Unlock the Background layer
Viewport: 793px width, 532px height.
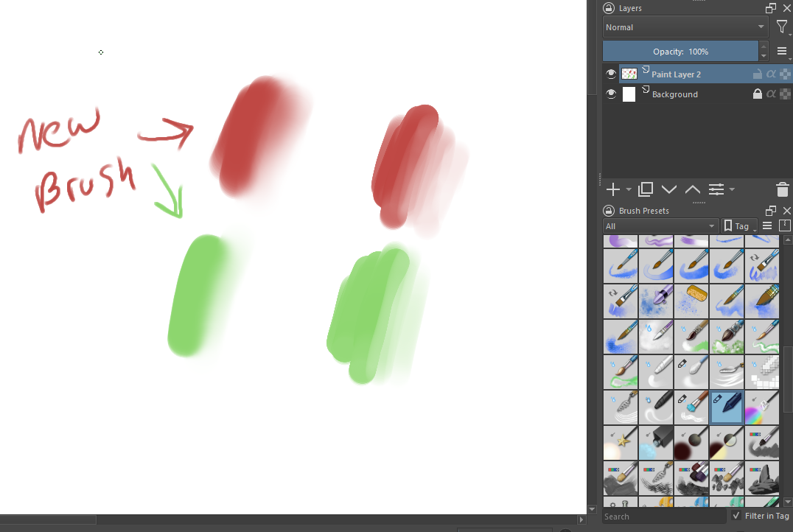[757, 94]
